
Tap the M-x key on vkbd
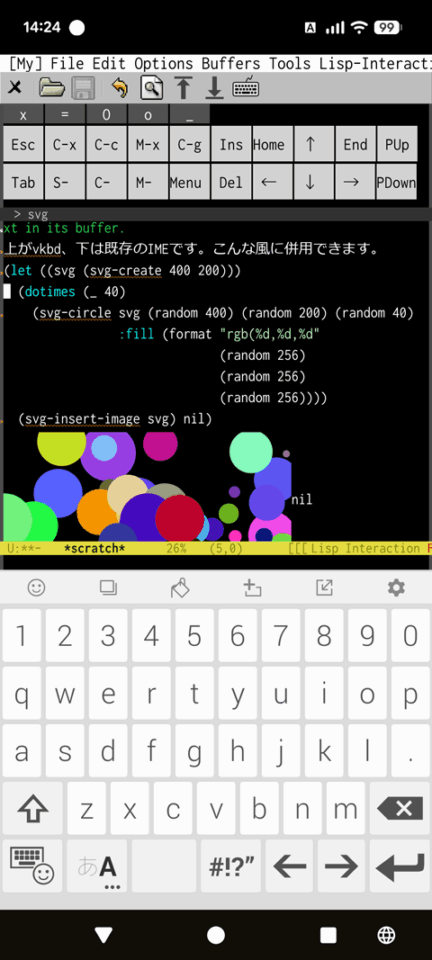(x=147, y=144)
